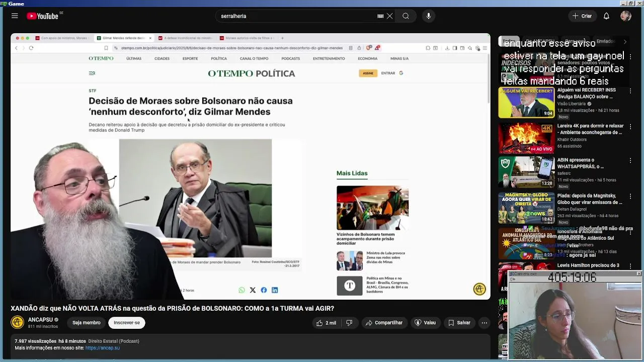Go to YouTube home via the logo
Image resolution: width=644 pixels, height=362 pixels.
pos(43,16)
